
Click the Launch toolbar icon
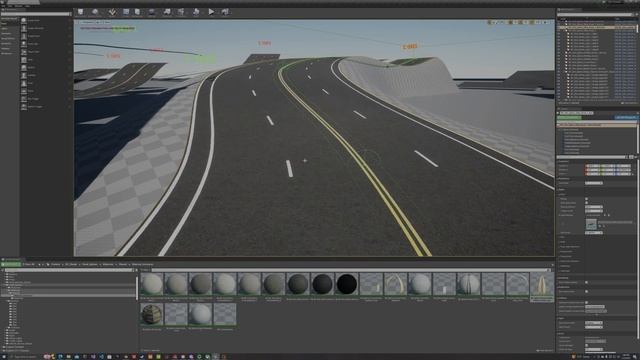coord(225,12)
